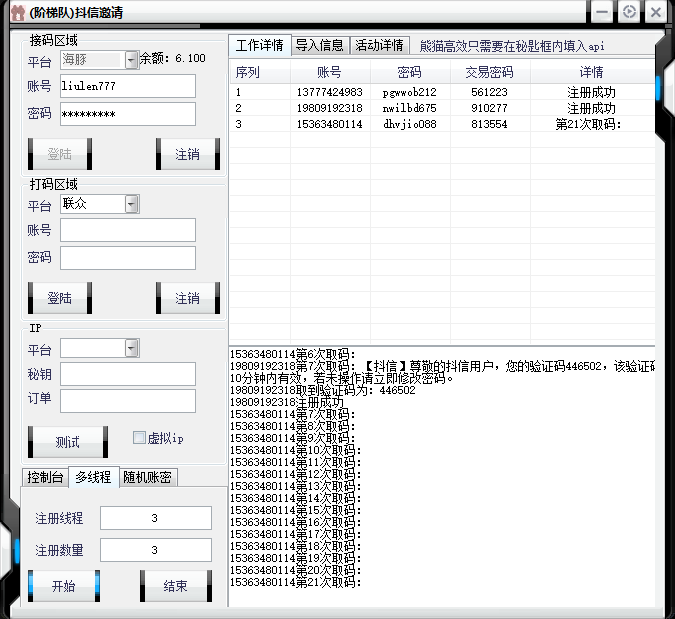Image resolution: width=675 pixels, height=619 pixels.
Task: Click 注销 button in 接码区域
Action: click(x=188, y=154)
